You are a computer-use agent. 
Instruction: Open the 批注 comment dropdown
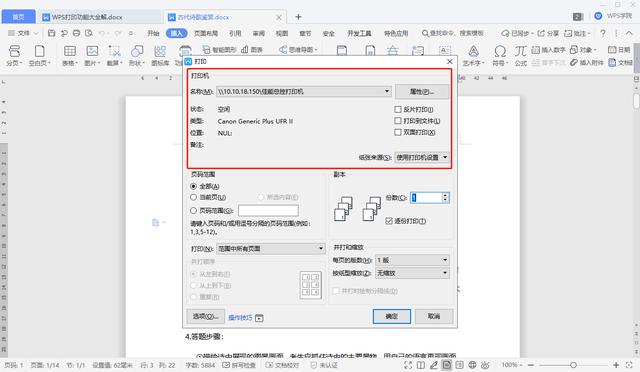(x=577, y=33)
